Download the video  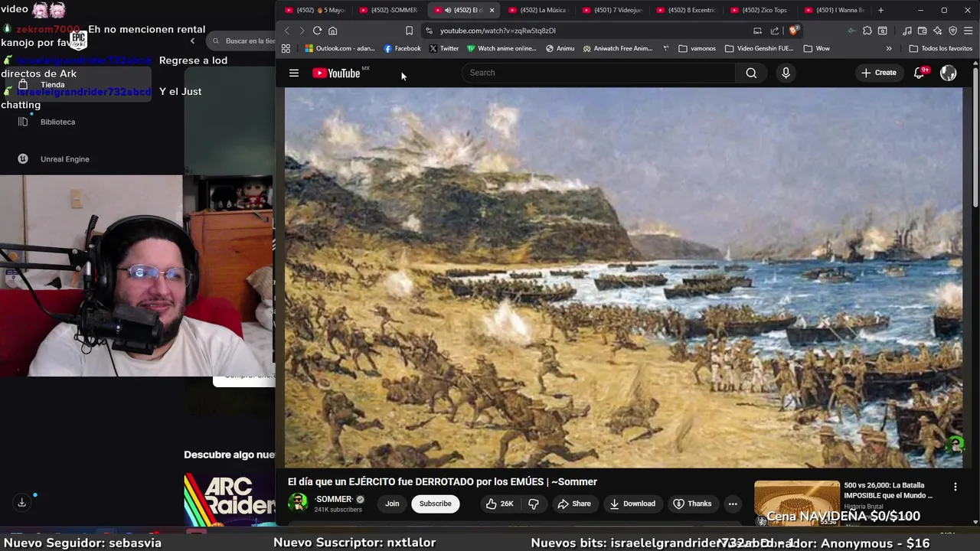tap(632, 504)
